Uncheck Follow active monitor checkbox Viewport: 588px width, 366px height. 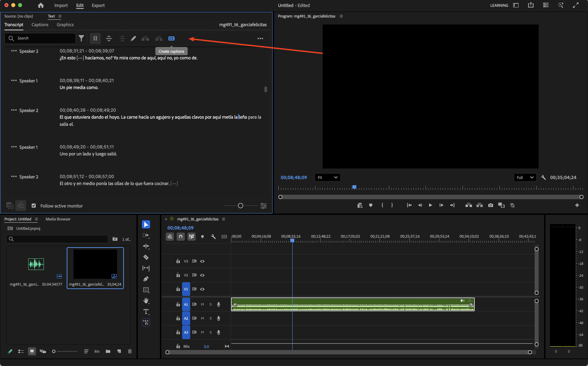pyautogui.click(x=34, y=206)
